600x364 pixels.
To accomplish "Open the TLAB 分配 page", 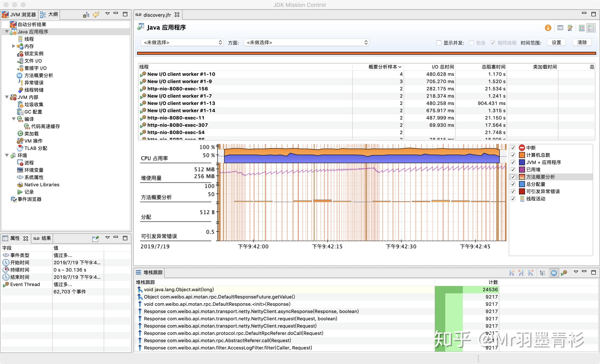I will point(36,148).
